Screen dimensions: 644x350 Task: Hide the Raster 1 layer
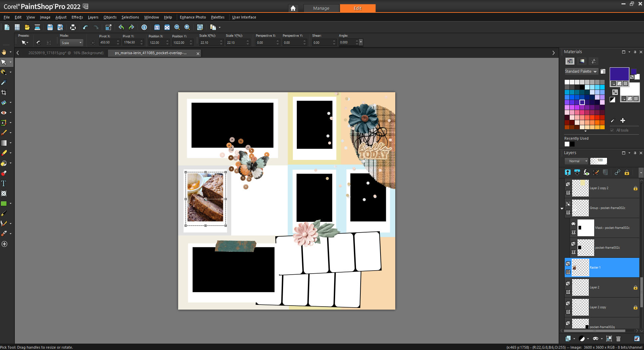(x=568, y=272)
